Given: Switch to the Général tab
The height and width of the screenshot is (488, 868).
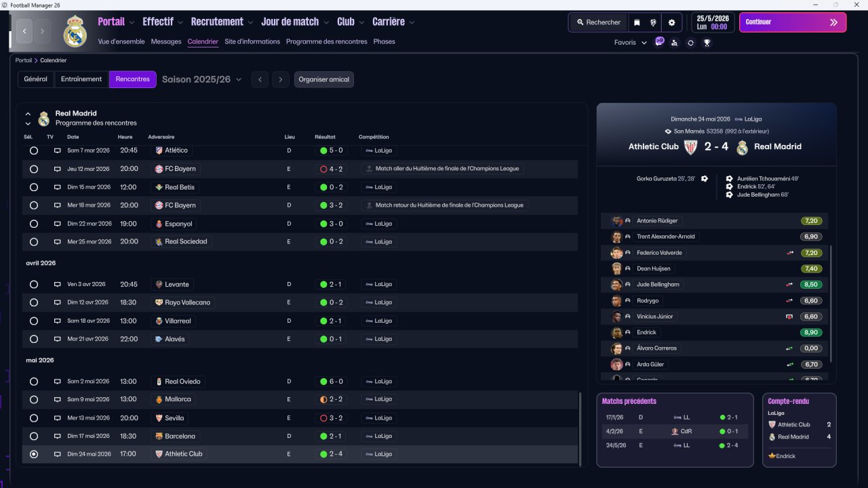Looking at the screenshot, I should 36,79.
